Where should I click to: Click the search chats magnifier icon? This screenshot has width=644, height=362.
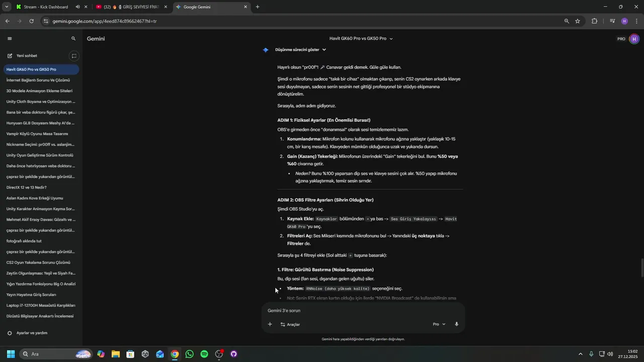[73, 39]
